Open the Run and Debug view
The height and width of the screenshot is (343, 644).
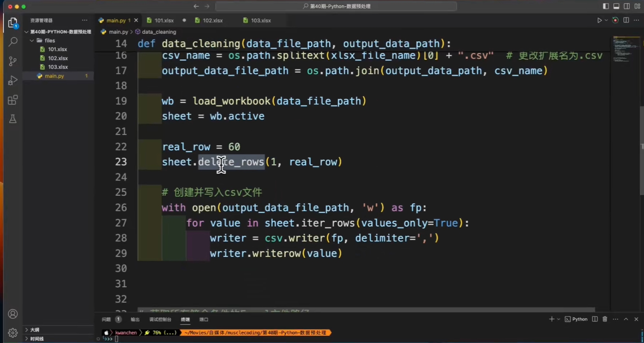13,80
